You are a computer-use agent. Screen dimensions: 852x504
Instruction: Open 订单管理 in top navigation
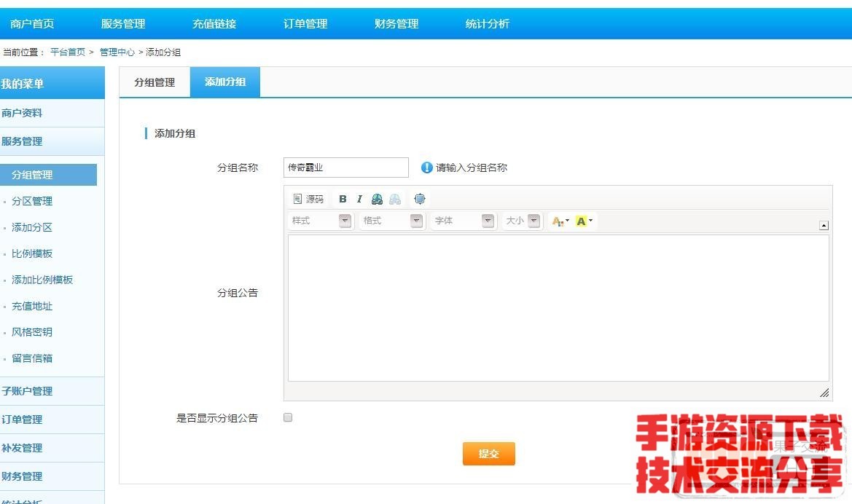click(305, 24)
